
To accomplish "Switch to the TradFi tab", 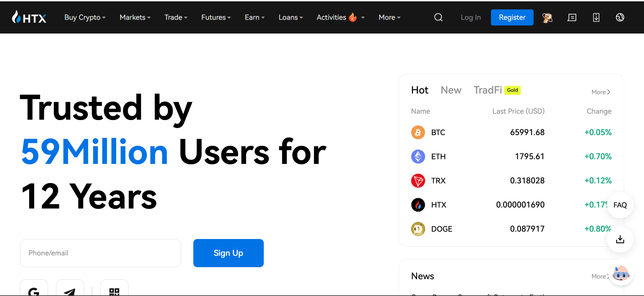I will click(x=488, y=90).
